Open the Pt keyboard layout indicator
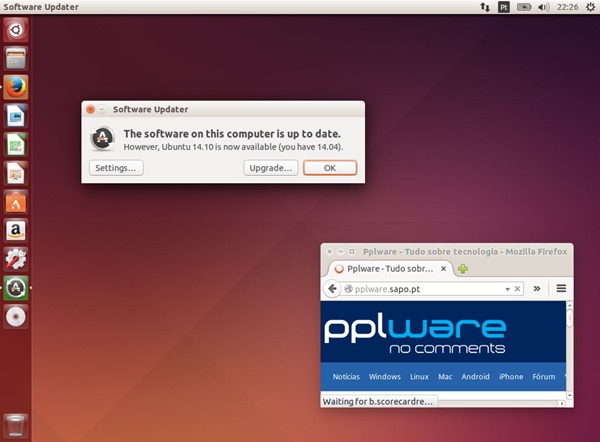 click(x=504, y=7)
